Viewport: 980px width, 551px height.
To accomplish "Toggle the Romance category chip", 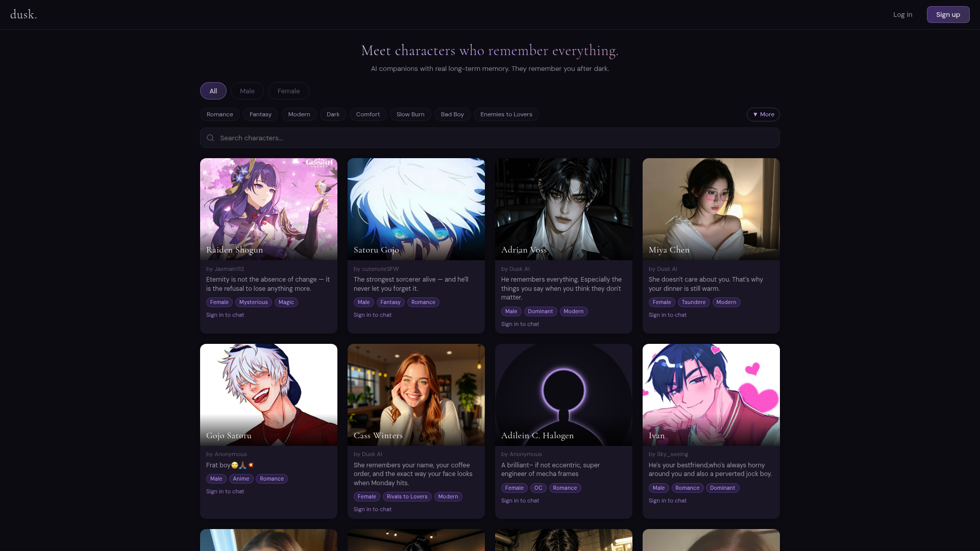I will tap(220, 114).
